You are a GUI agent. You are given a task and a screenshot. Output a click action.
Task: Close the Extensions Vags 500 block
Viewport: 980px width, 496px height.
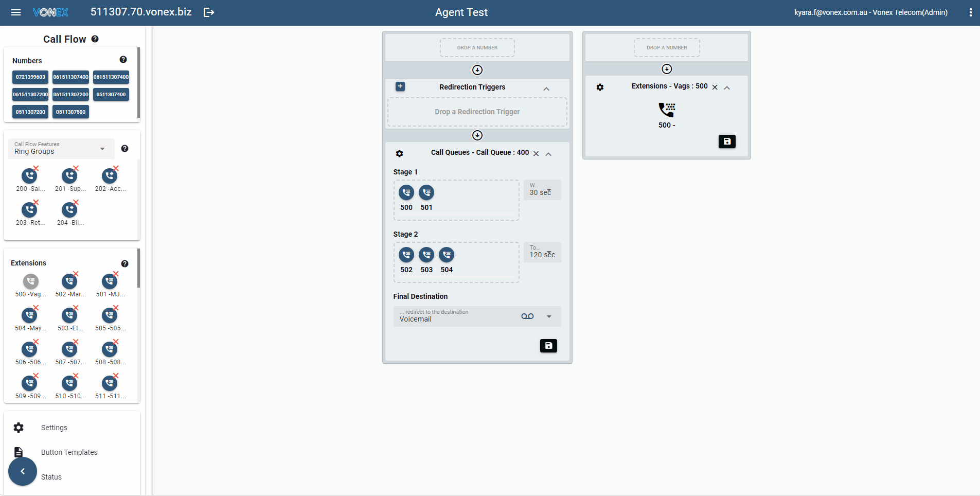click(x=715, y=87)
